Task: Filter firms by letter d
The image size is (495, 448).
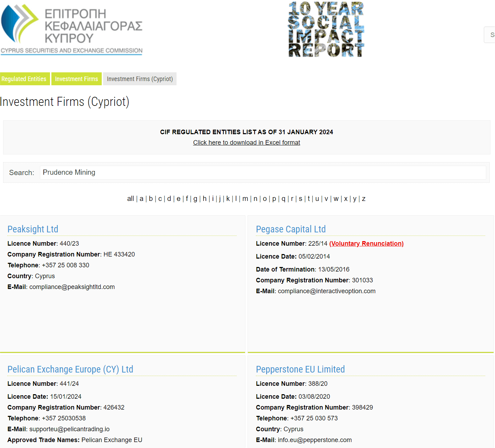Action: click(x=169, y=199)
